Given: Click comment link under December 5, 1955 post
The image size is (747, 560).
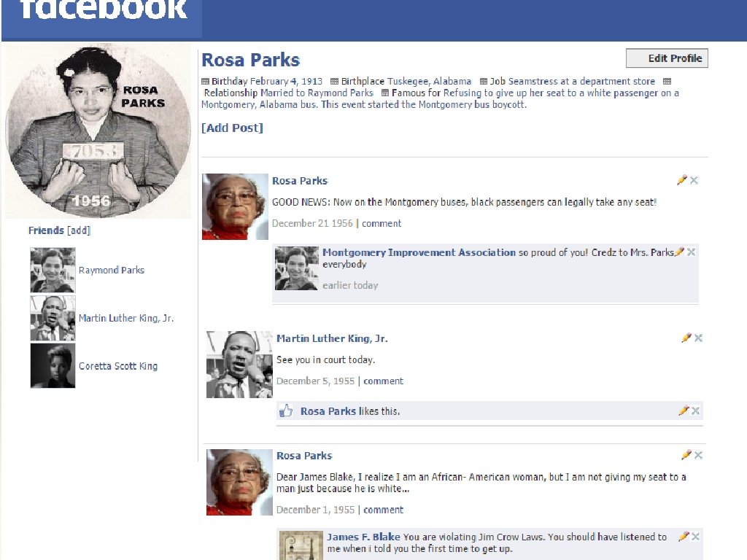Looking at the screenshot, I should (384, 381).
